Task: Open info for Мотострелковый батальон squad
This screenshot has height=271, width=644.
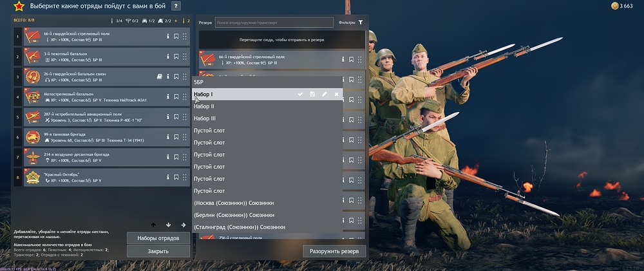Action: tap(168, 97)
